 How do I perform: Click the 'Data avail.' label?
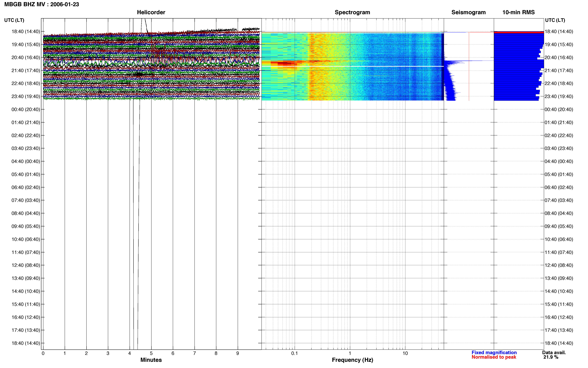coord(554,353)
